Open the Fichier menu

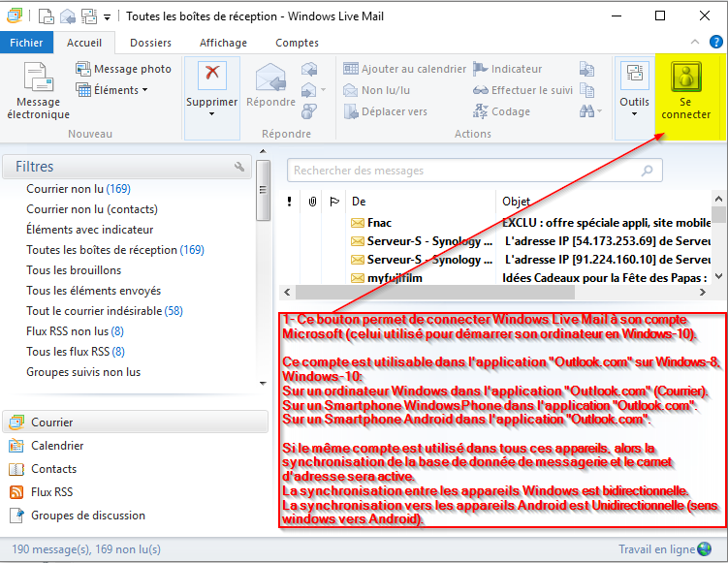coord(26,43)
